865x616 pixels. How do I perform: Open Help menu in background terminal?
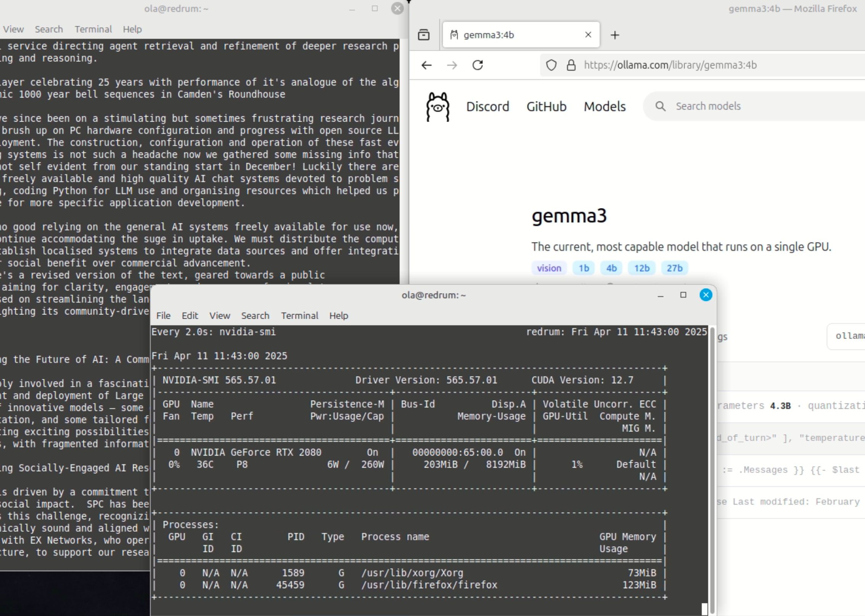[132, 29]
